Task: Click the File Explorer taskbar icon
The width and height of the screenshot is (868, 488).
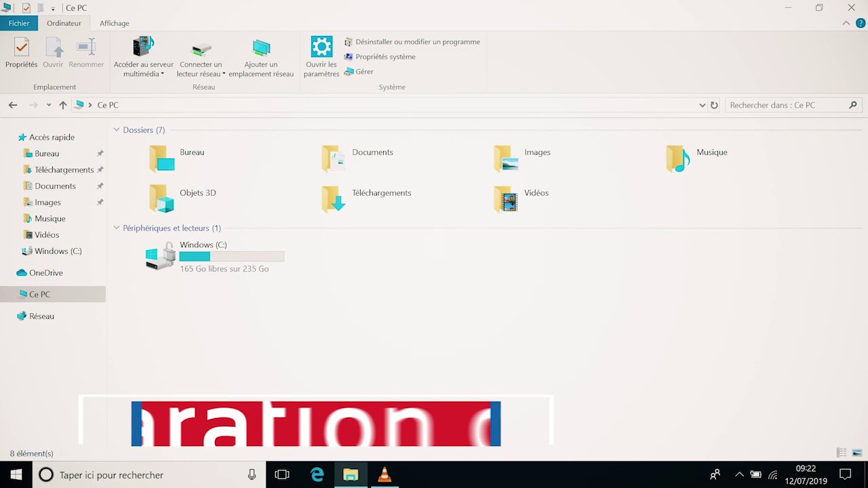Action: pyautogui.click(x=351, y=475)
